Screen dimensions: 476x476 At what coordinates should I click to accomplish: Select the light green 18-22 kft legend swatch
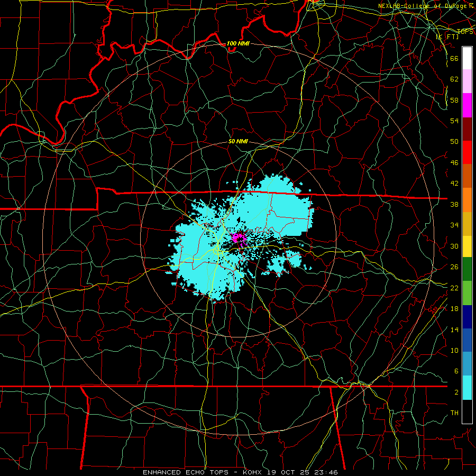(467, 293)
